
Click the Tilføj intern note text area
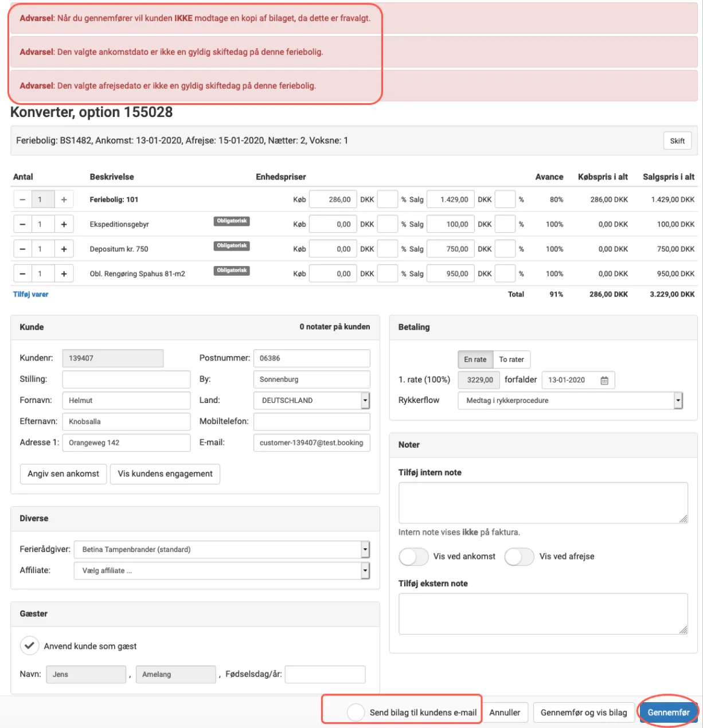[x=542, y=503]
